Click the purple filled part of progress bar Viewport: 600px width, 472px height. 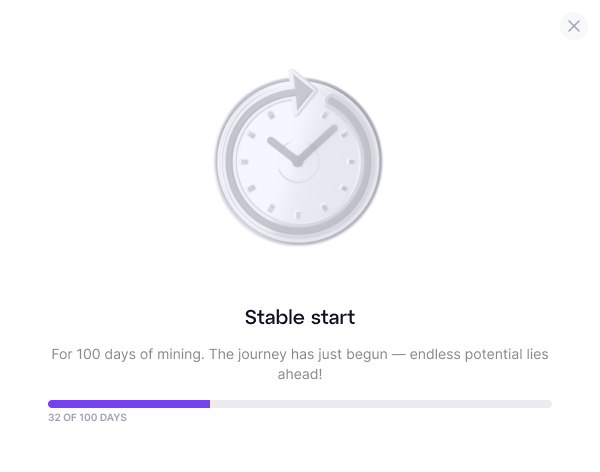(129, 404)
